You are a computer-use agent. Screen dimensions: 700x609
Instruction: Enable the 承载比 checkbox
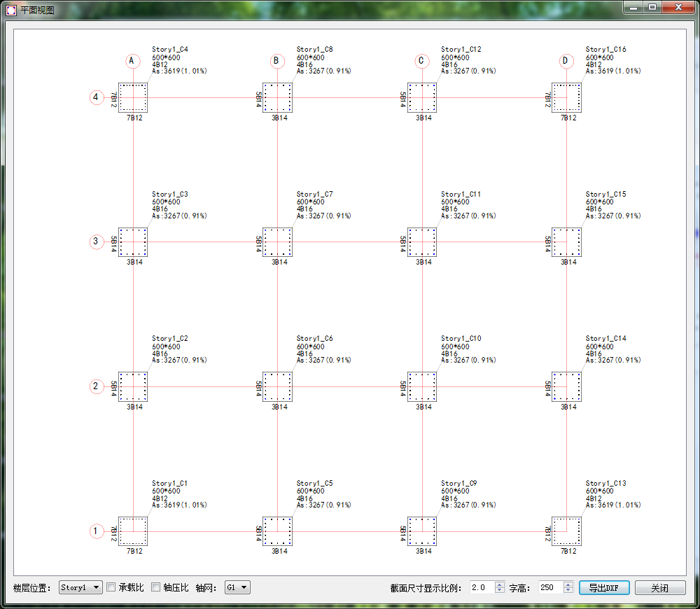pos(111,587)
